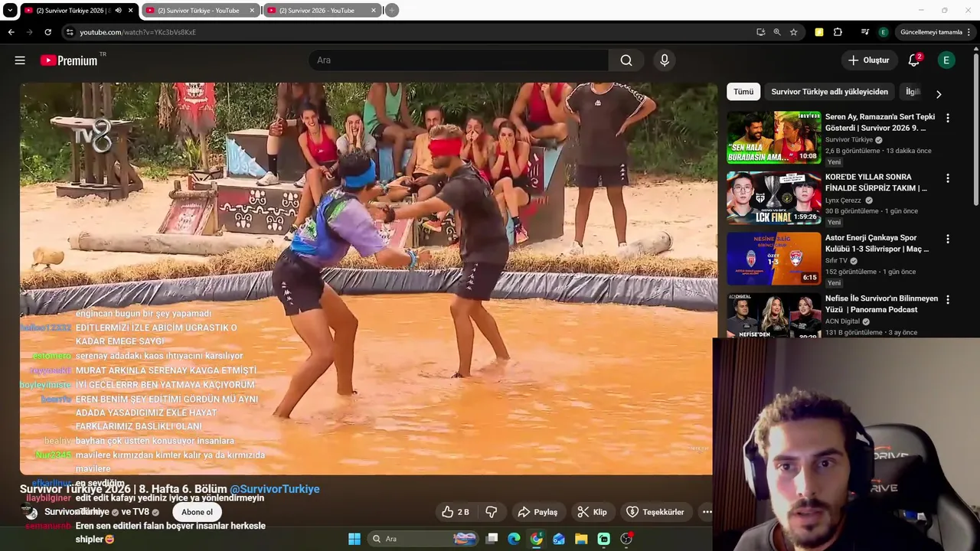The height and width of the screenshot is (551, 980).
Task: Send thanks with Teşekkürler button
Action: [x=655, y=512]
